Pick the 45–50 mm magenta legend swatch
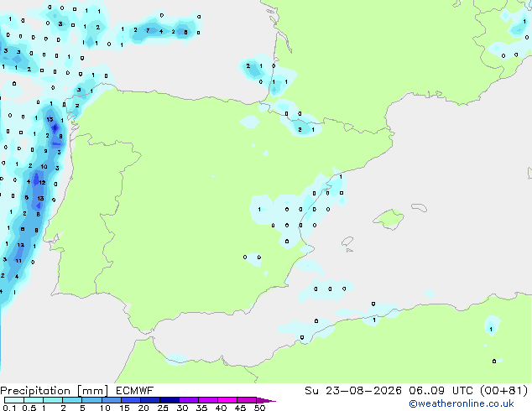 (x=247, y=400)
